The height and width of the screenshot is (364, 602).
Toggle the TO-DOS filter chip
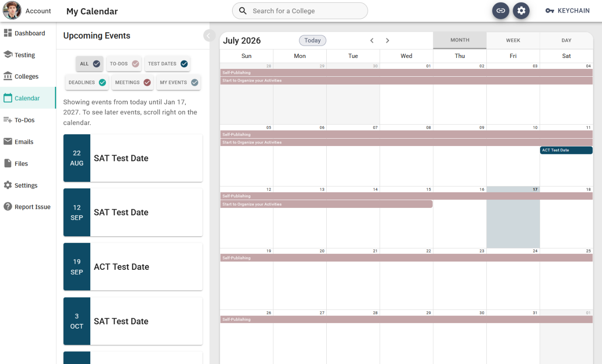[124, 64]
